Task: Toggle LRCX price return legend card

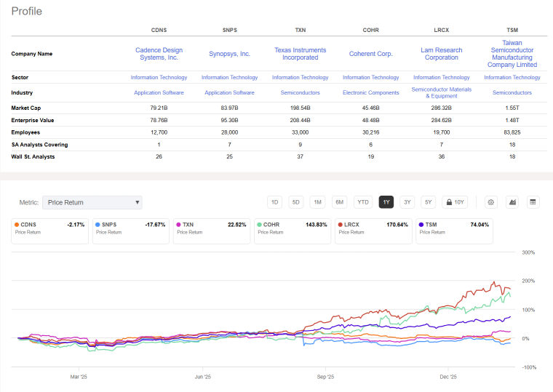Action: tap(373, 231)
